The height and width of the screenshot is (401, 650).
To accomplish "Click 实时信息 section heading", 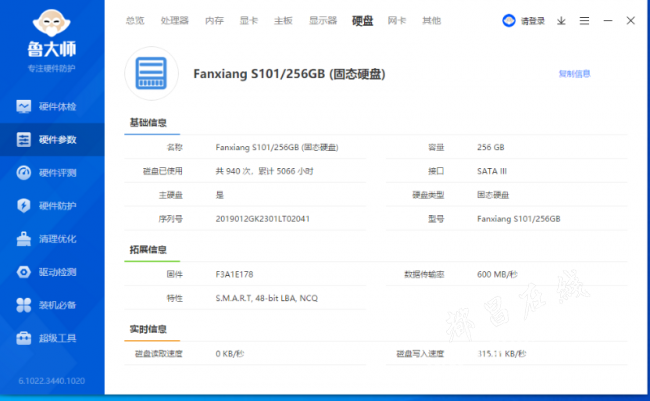I will (148, 329).
